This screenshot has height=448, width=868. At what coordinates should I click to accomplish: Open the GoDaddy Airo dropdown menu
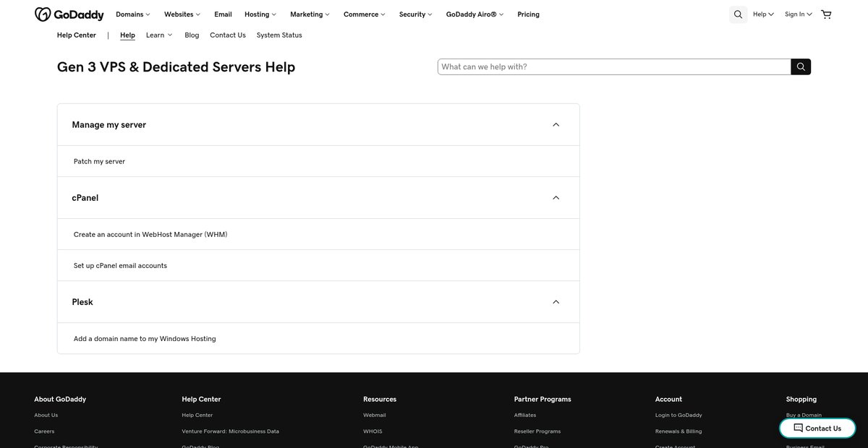tap(475, 14)
